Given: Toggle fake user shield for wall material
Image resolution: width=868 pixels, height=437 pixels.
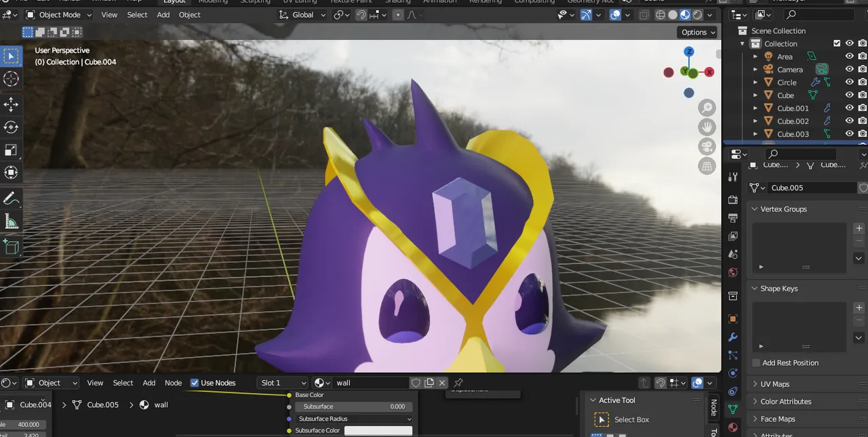Looking at the screenshot, I should tap(416, 383).
